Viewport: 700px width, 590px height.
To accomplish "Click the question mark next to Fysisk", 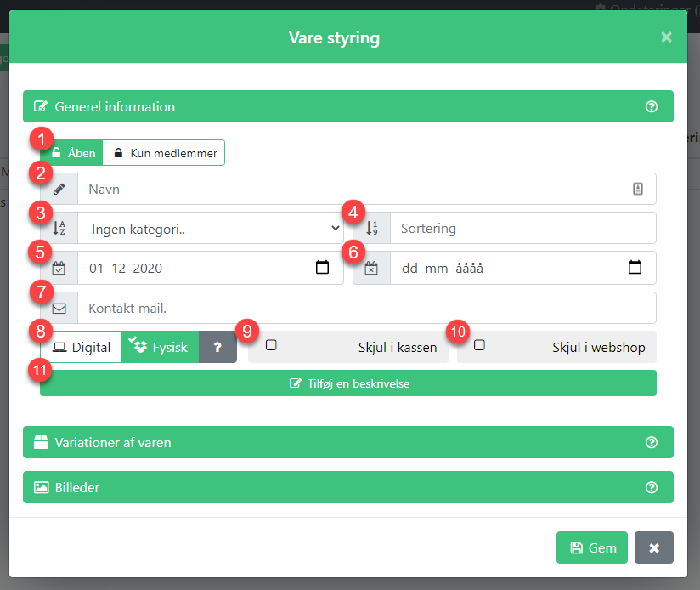I will (x=217, y=347).
